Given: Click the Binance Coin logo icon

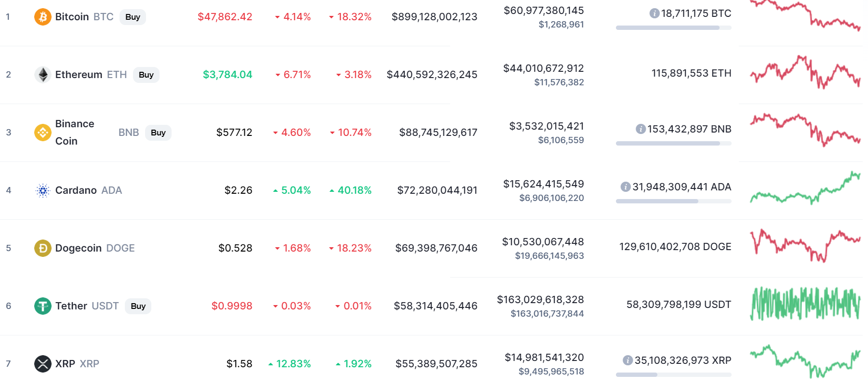Looking at the screenshot, I should pos(43,133).
